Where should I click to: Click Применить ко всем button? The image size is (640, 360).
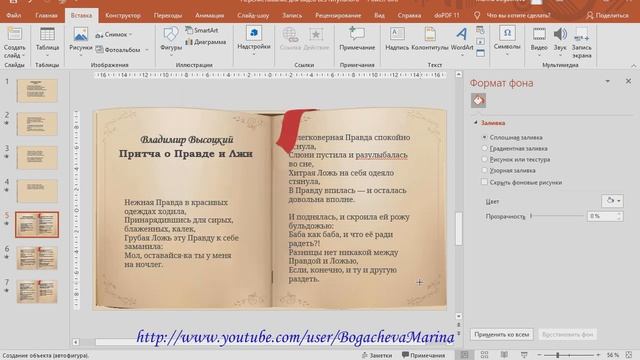(x=502, y=334)
